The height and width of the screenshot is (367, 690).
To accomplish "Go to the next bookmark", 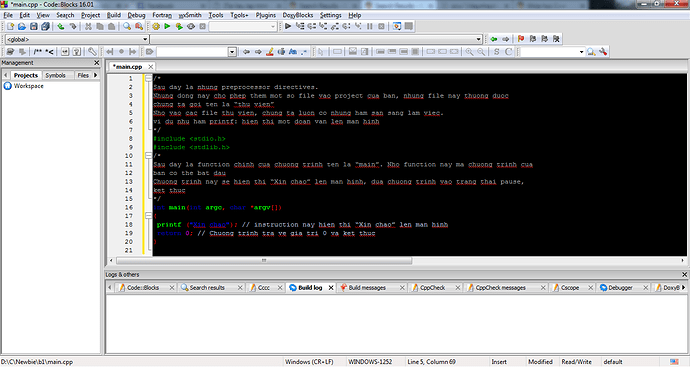I will coord(544,39).
